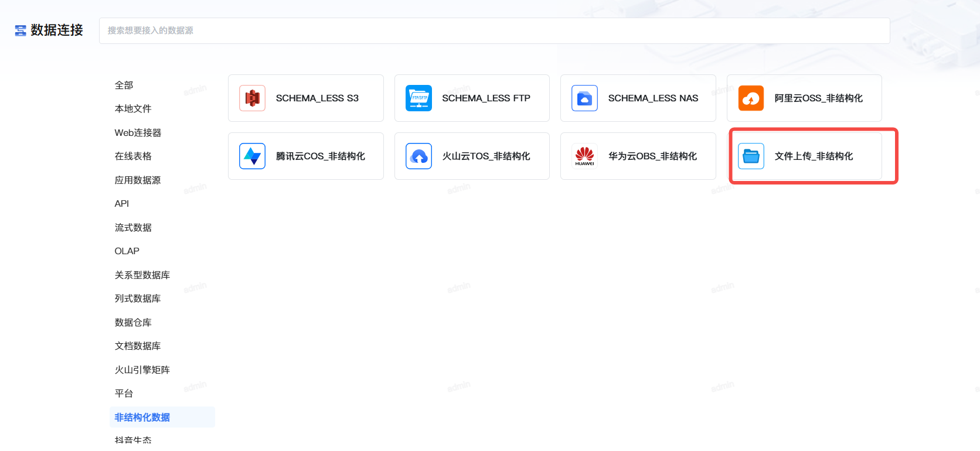Viewport: 980px width, 451px height.
Task: Click the 文件上传 blue folder icon
Action: (751, 156)
